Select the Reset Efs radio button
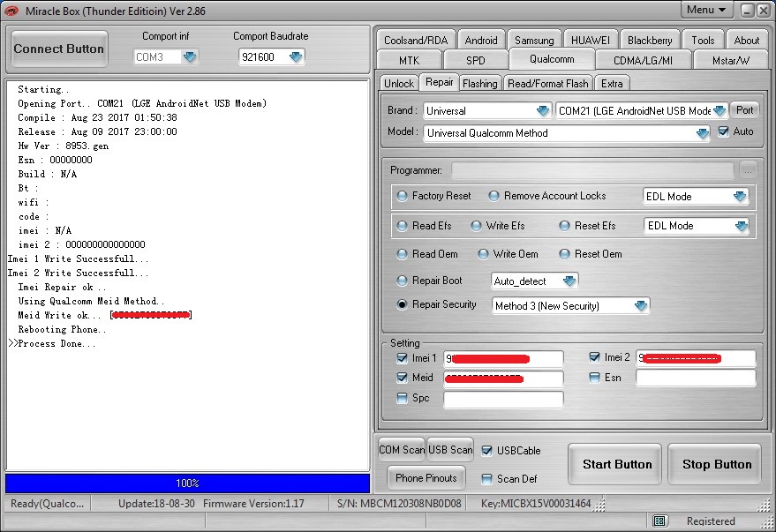This screenshot has height=532, width=776. point(564,226)
